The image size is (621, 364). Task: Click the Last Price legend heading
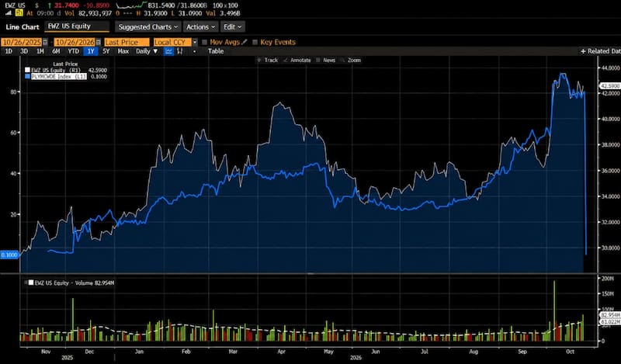click(x=65, y=64)
